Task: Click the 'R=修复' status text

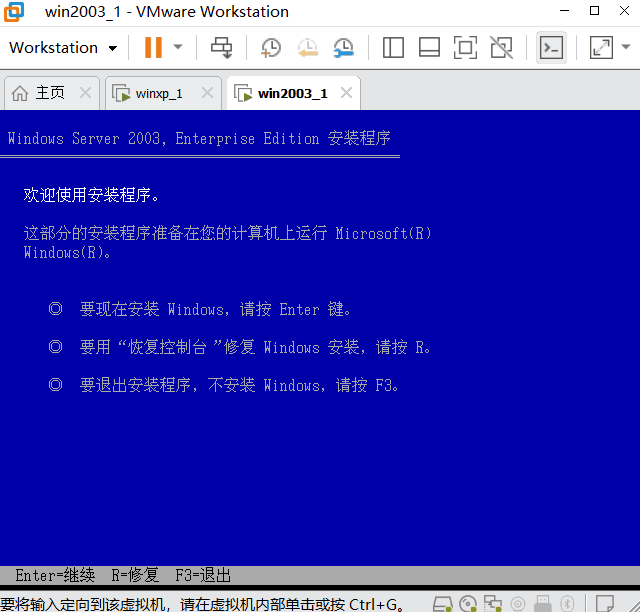Action: [x=135, y=575]
